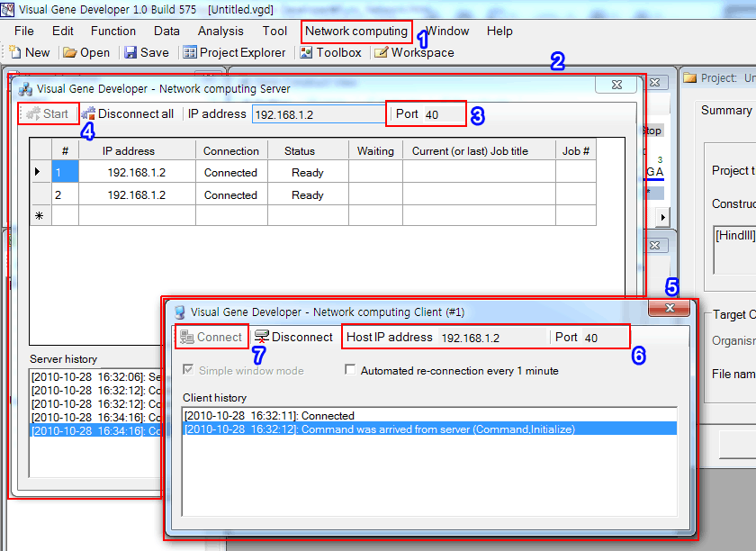
Task: Click the Current (or last) Job title header
Action: 479,150
